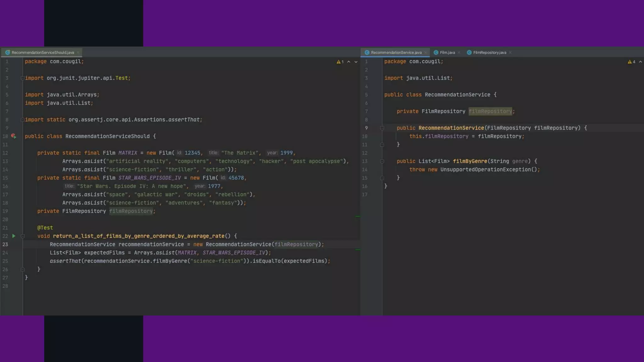Run test class via line 10 gutter icon

(x=14, y=136)
